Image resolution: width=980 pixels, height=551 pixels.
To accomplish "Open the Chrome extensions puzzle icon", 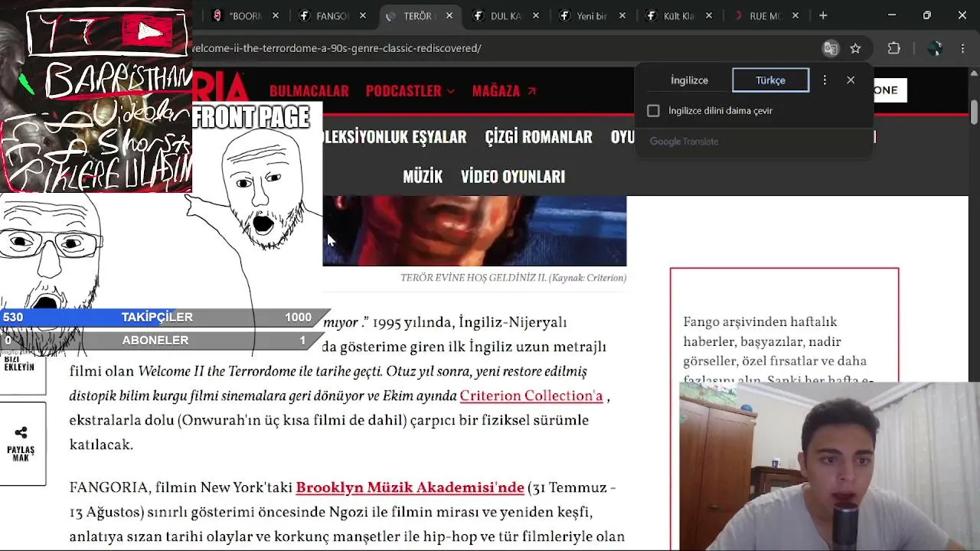I will click(x=893, y=48).
